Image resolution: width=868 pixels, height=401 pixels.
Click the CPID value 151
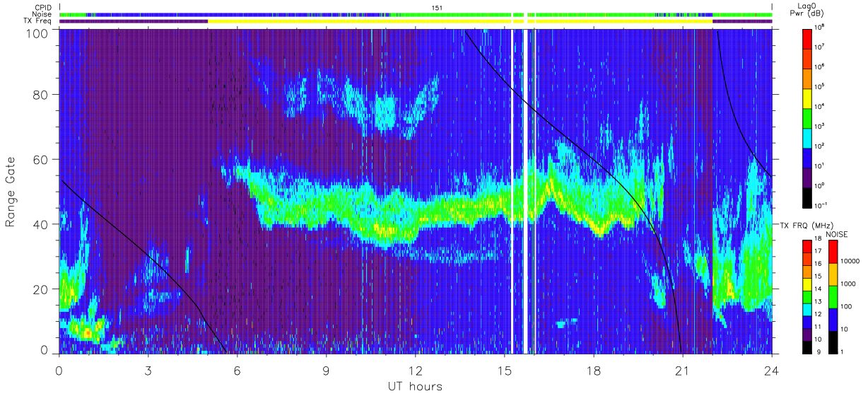pyautogui.click(x=437, y=7)
